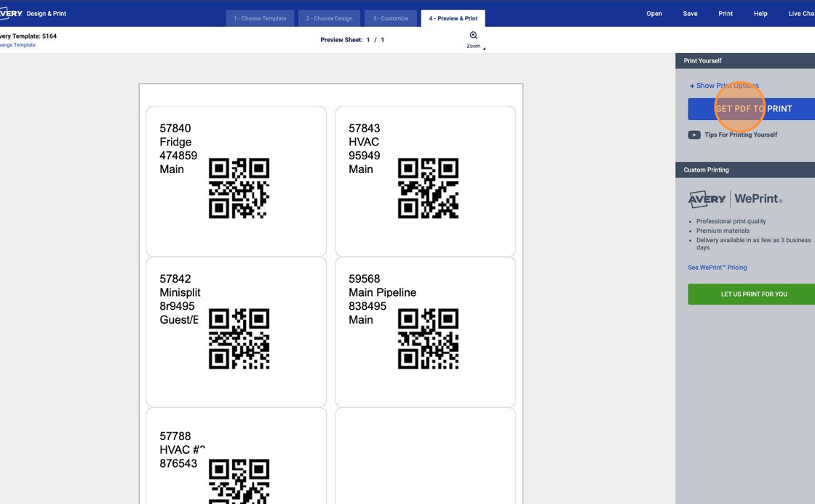Screen dimensions: 815x504
Task: Select the 4 - Preview & Print tab
Action: tap(453, 18)
